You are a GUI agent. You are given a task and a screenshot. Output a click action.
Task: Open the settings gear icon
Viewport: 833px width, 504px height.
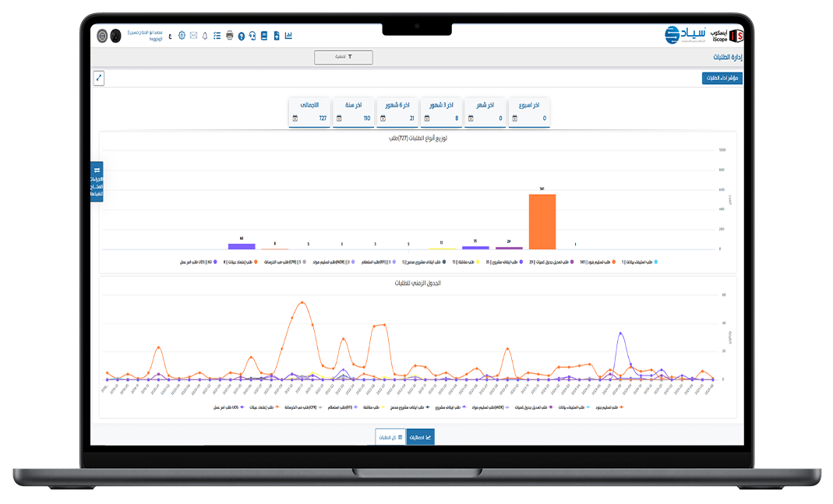pyautogui.click(x=182, y=36)
